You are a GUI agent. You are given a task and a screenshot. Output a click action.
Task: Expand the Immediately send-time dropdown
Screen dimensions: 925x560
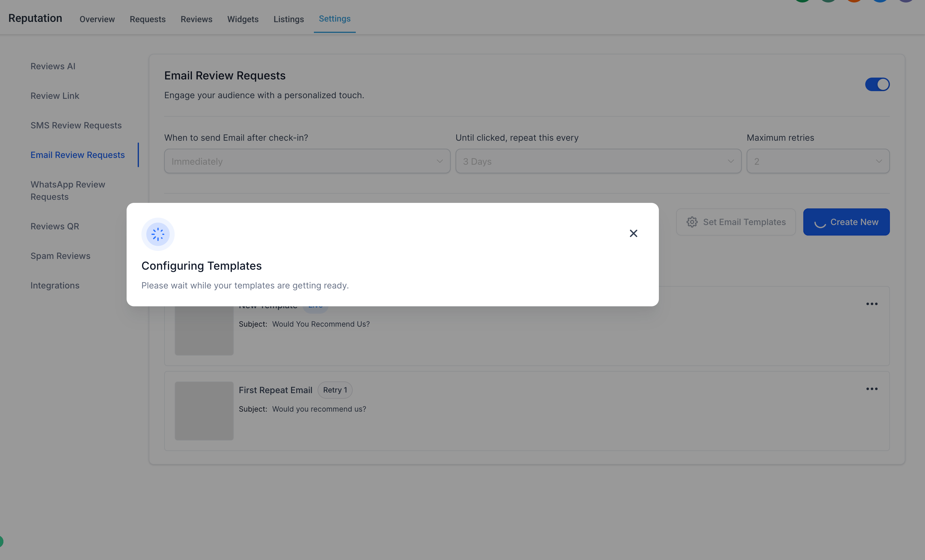[307, 161]
